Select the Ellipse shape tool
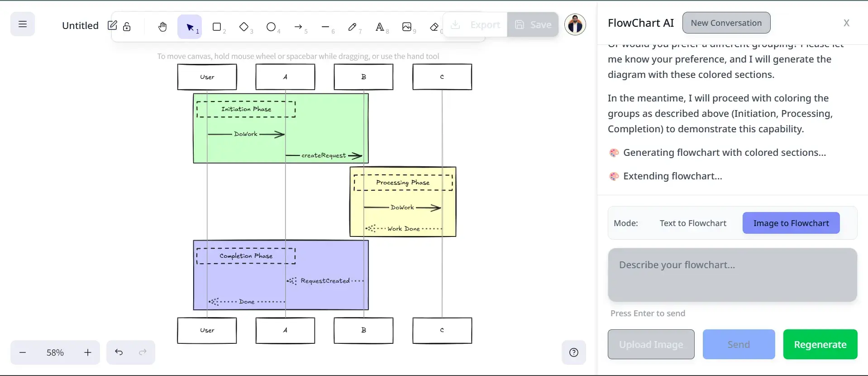Viewport: 868px width, 376px height. pyautogui.click(x=271, y=27)
